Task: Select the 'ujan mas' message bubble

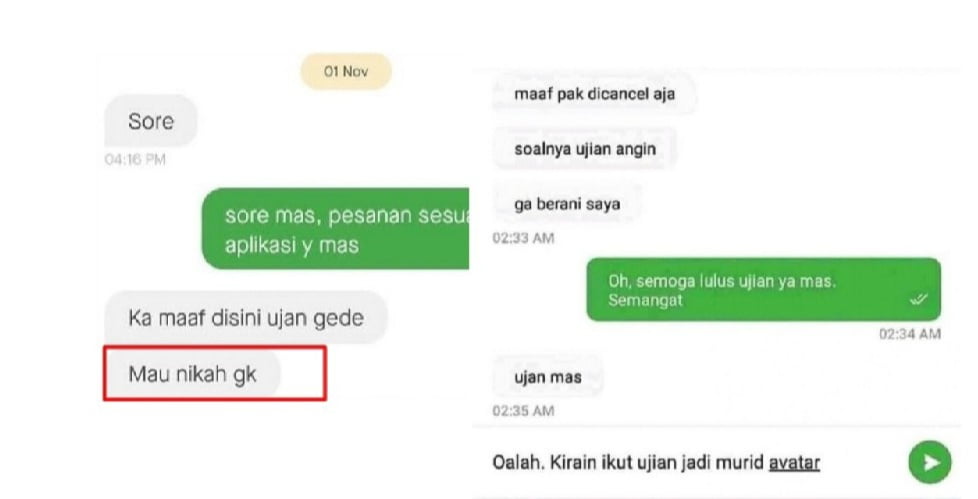Action: coord(548,377)
